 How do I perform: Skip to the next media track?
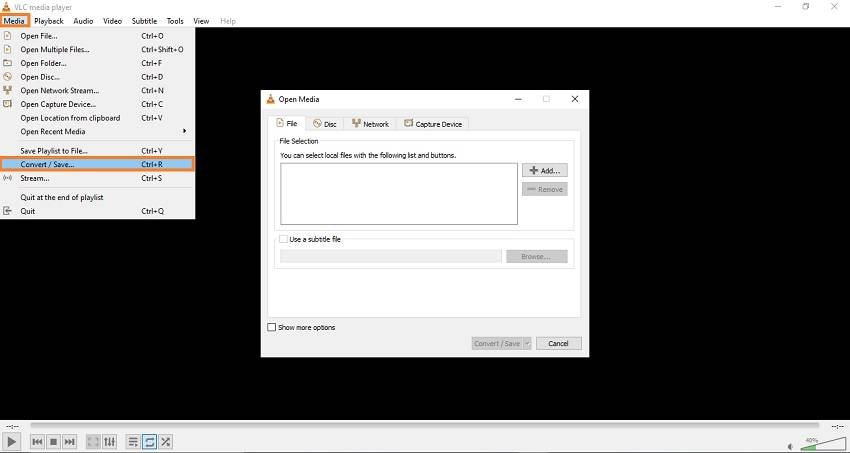[69, 442]
